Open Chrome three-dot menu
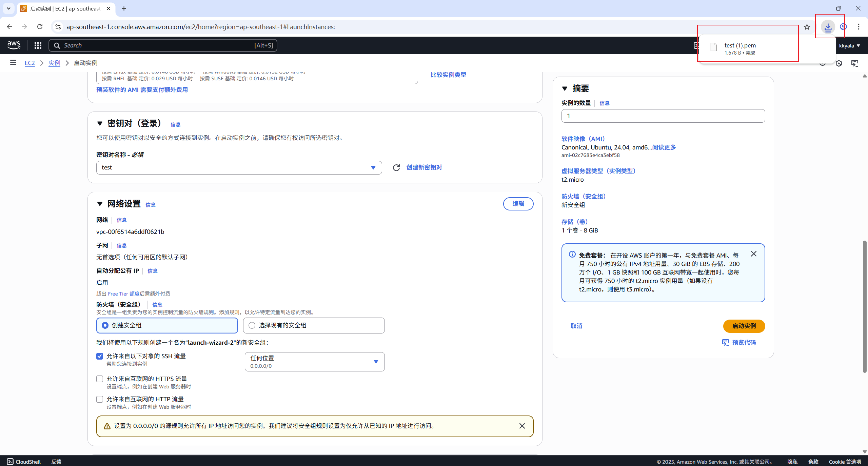Viewport: 868px width, 466px height. pyautogui.click(x=859, y=27)
